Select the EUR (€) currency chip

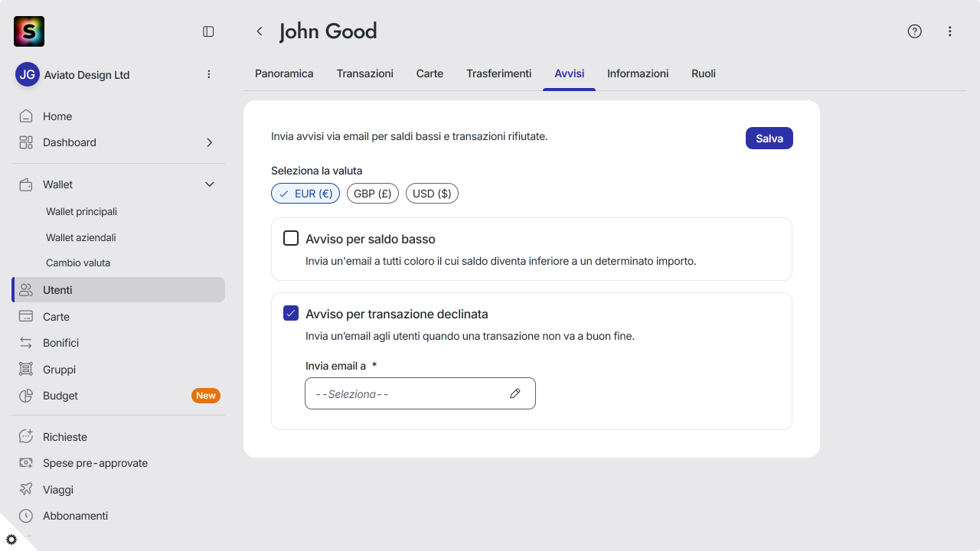(305, 194)
